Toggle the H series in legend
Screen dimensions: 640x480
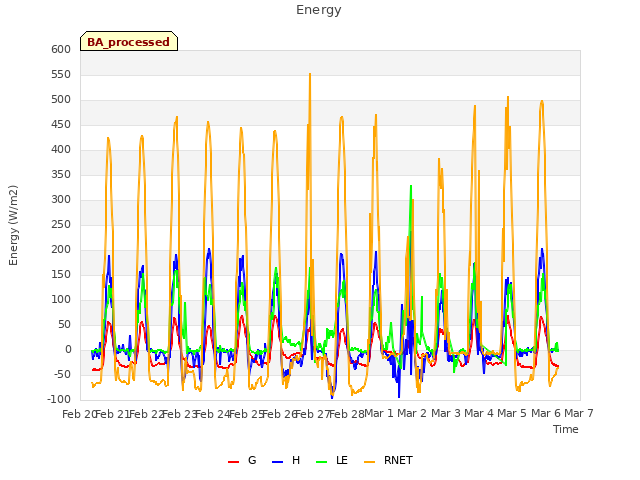pyautogui.click(x=286, y=460)
